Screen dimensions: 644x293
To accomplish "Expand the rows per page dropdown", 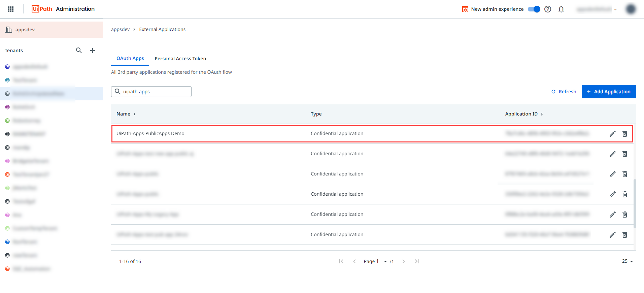I will (x=628, y=261).
